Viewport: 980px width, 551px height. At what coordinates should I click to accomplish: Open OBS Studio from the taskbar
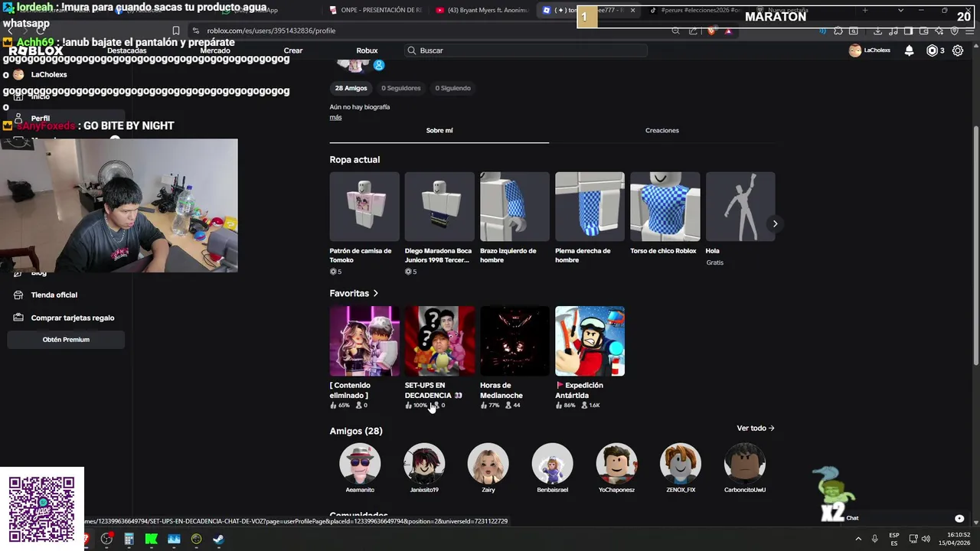106,539
